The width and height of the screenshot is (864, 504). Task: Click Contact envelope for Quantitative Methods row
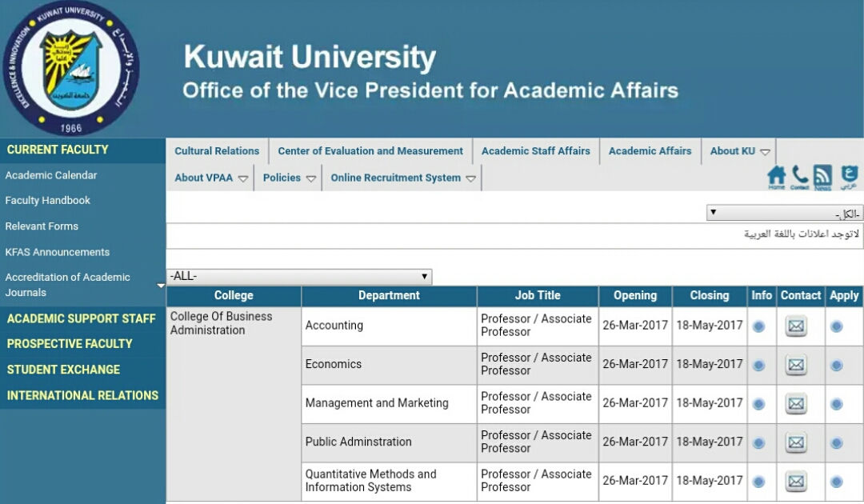[796, 482]
